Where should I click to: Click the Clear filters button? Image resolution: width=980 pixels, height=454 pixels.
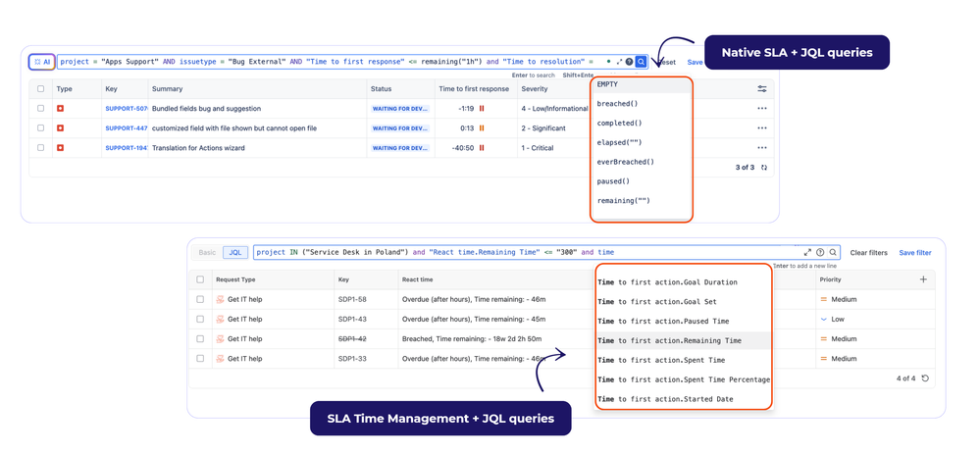coord(868,253)
